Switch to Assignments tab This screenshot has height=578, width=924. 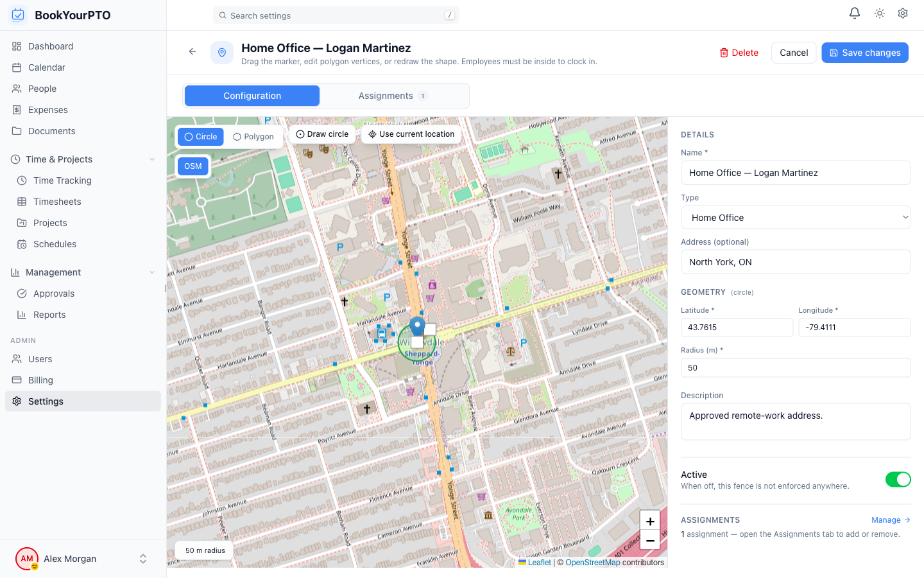[393, 96]
